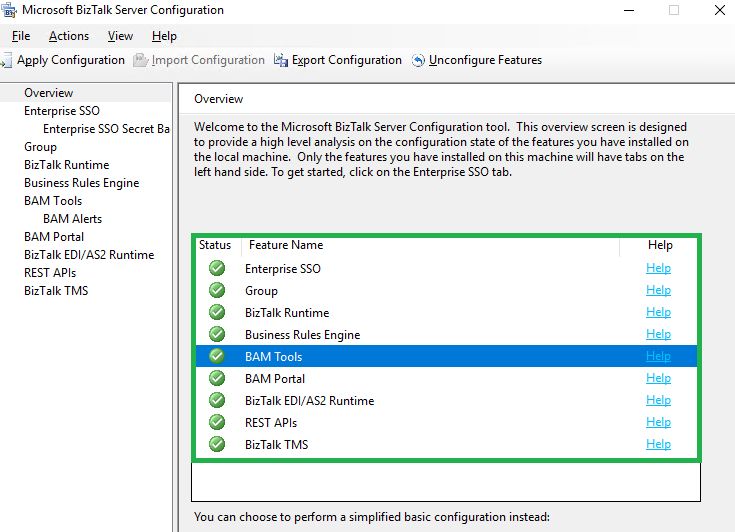Open Help link for Enterprise SSO
Image resolution: width=735 pixels, height=532 pixels.
pyautogui.click(x=658, y=268)
